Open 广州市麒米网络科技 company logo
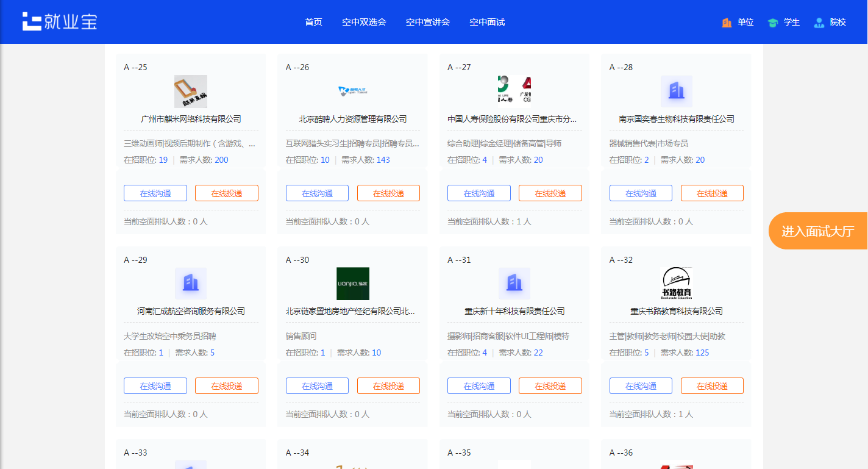Image resolution: width=868 pixels, height=469 pixels. [190, 91]
